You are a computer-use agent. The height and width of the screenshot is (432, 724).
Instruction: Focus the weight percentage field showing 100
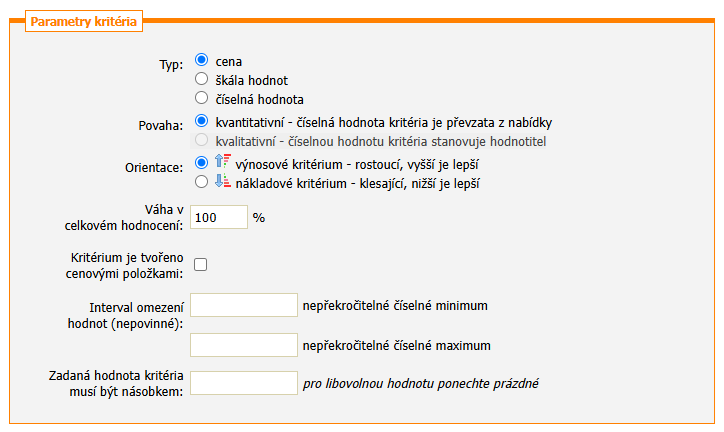point(218,217)
